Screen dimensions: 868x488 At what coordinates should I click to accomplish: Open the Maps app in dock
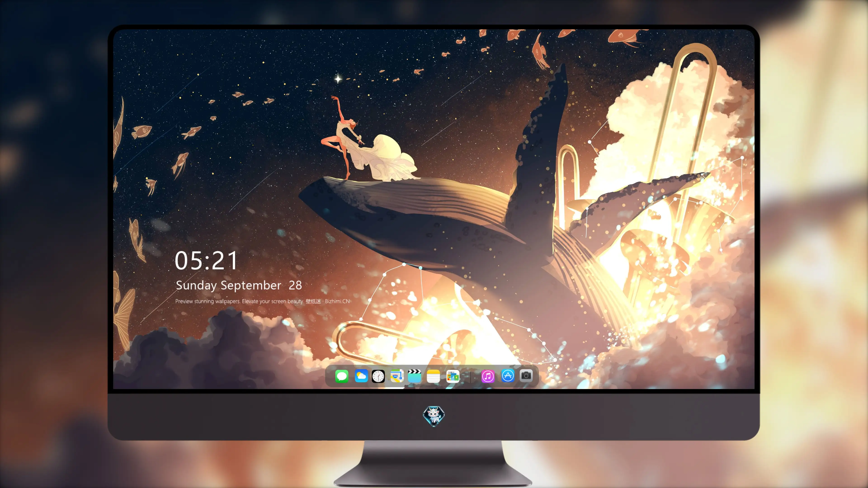[397, 376]
